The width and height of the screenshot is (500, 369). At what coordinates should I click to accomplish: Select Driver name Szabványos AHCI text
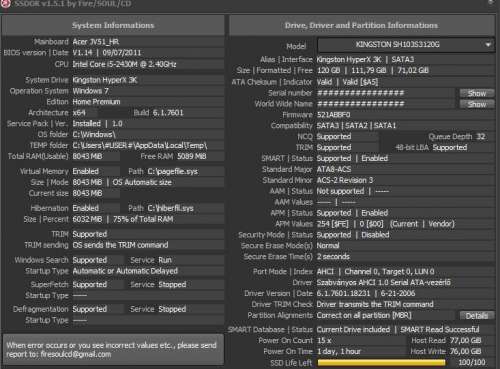click(x=383, y=283)
